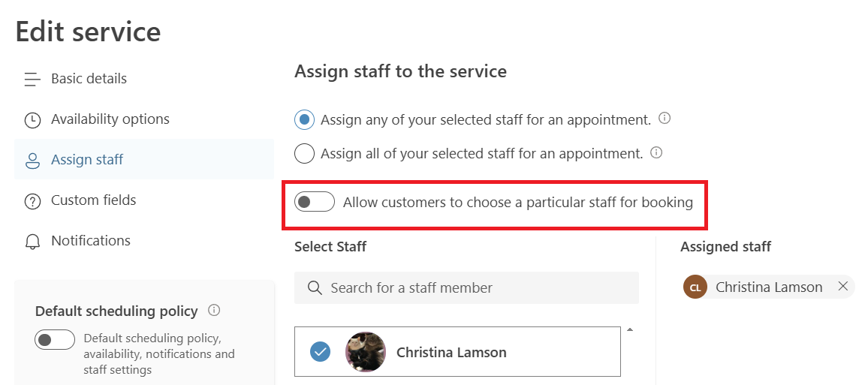The height and width of the screenshot is (385, 868).
Task: Click the Custom fields question mark icon
Action: 32,201
